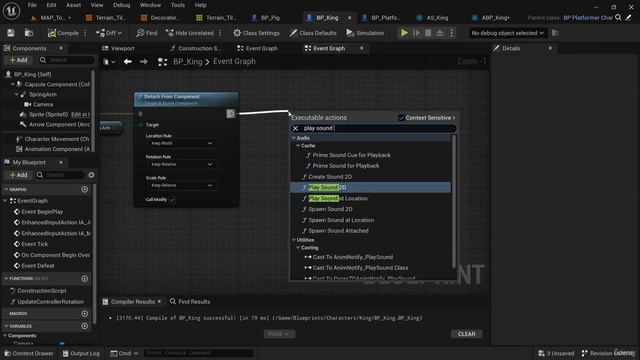Click Add in My Blueprint panel
The width and height of the screenshot is (640, 360).
click(19, 175)
